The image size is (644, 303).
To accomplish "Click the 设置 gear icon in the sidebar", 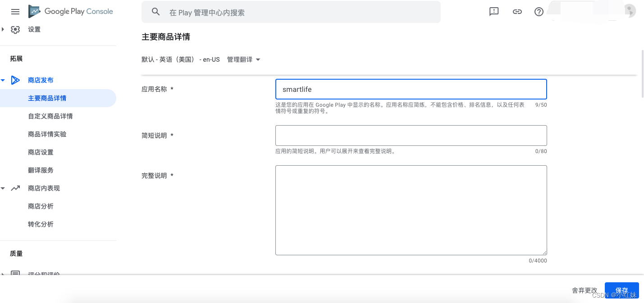I will pos(15,29).
